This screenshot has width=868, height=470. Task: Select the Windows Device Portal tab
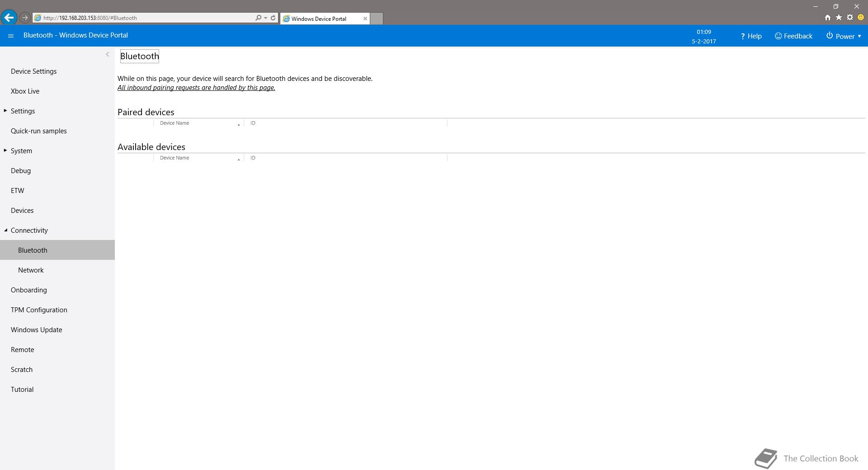tap(325, 19)
